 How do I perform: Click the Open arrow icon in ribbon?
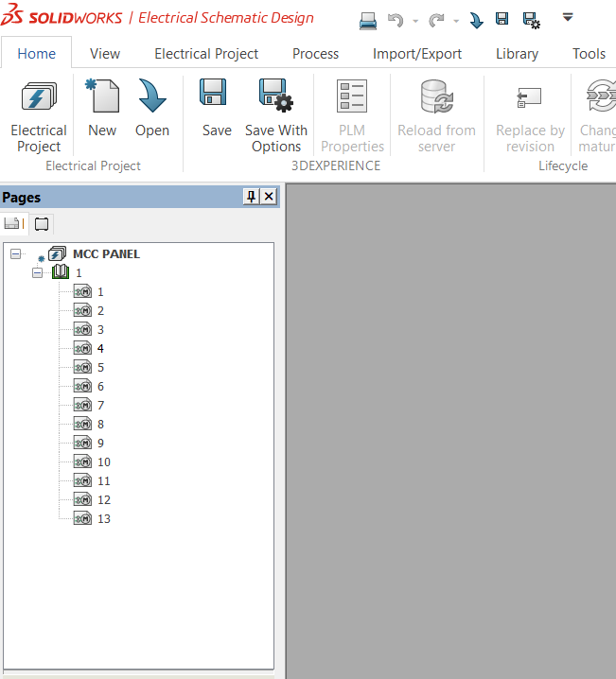point(152,96)
